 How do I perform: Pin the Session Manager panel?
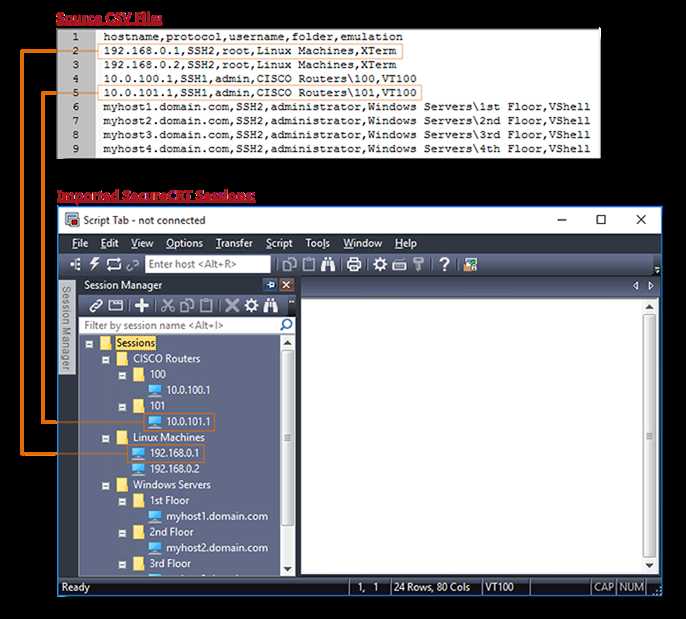270,285
